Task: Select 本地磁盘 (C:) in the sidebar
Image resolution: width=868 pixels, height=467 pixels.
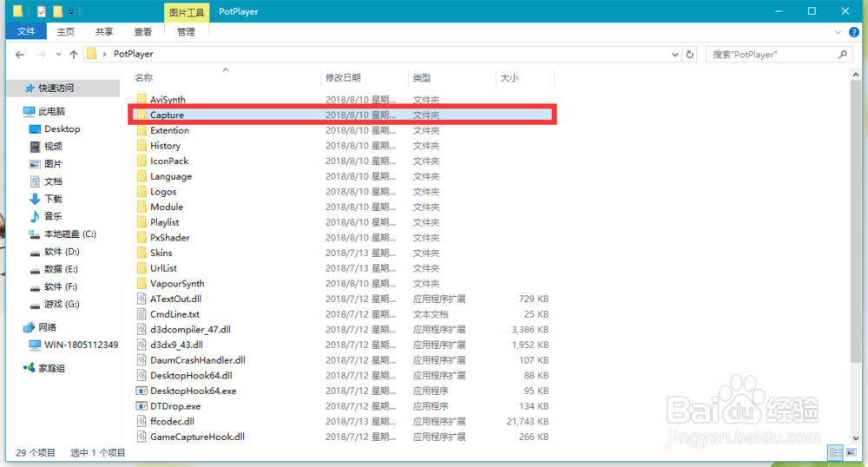Action: pyautogui.click(x=69, y=233)
